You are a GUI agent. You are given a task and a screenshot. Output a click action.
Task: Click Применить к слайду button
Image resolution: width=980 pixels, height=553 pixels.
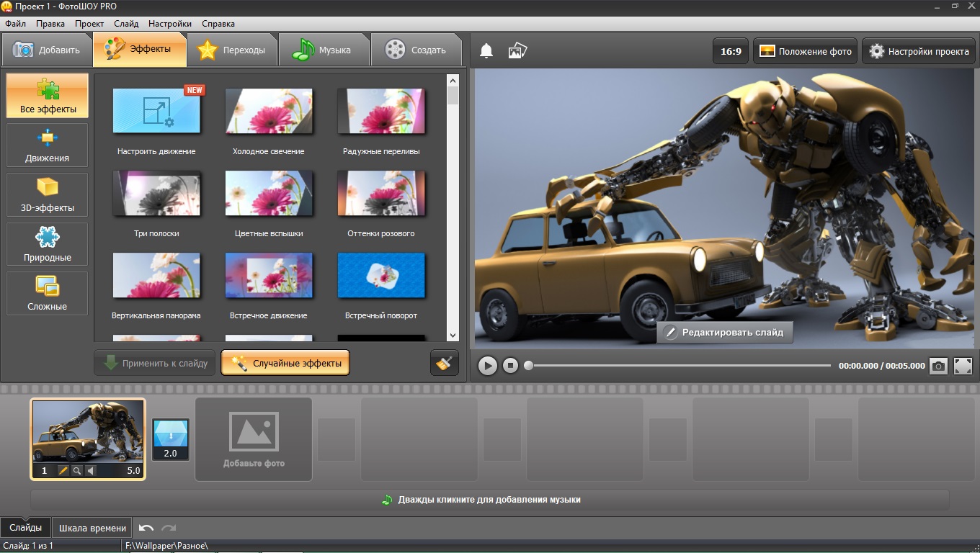[155, 363]
